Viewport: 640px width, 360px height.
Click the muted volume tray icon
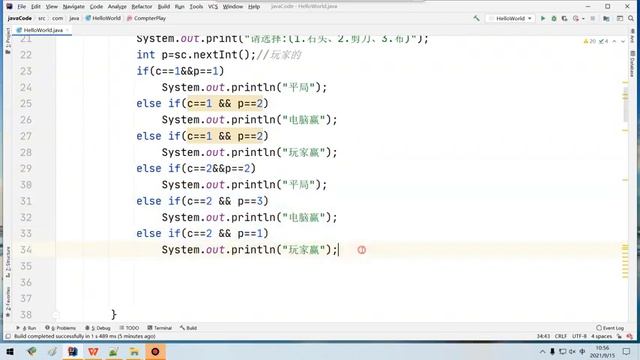(572, 351)
